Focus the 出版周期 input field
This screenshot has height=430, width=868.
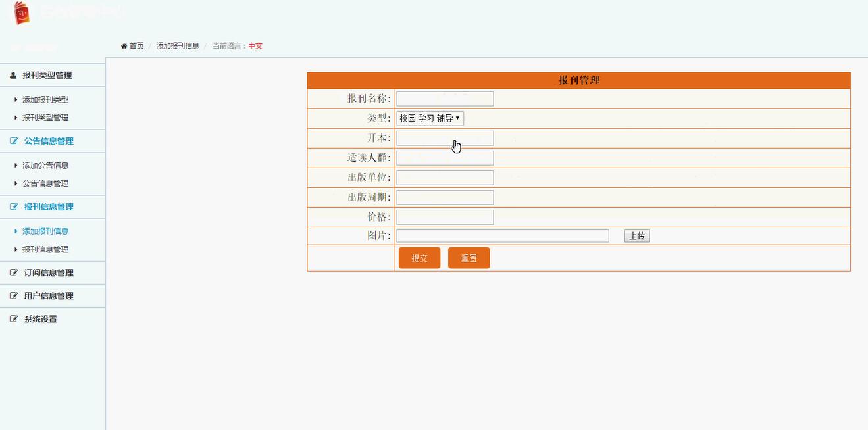coord(445,197)
